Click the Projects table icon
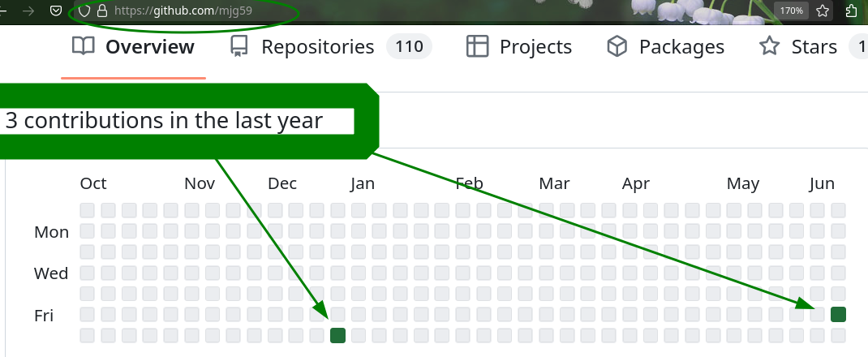 pyautogui.click(x=477, y=46)
